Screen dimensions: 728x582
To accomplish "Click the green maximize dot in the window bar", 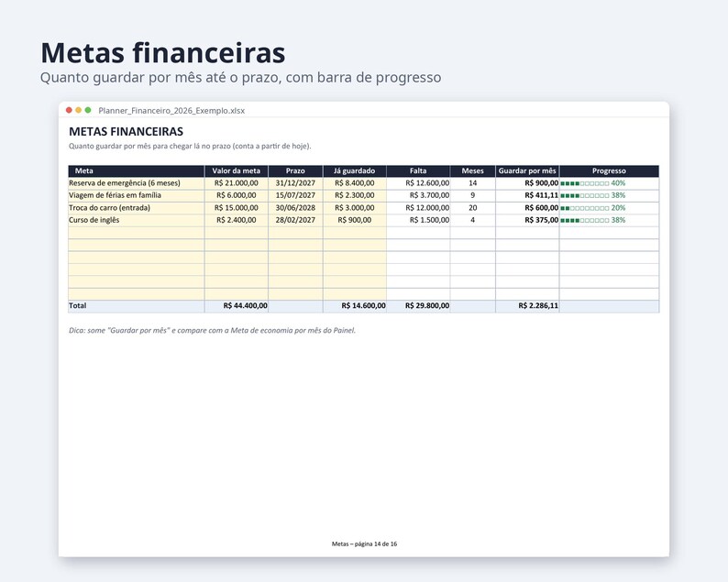I will pyautogui.click(x=88, y=110).
